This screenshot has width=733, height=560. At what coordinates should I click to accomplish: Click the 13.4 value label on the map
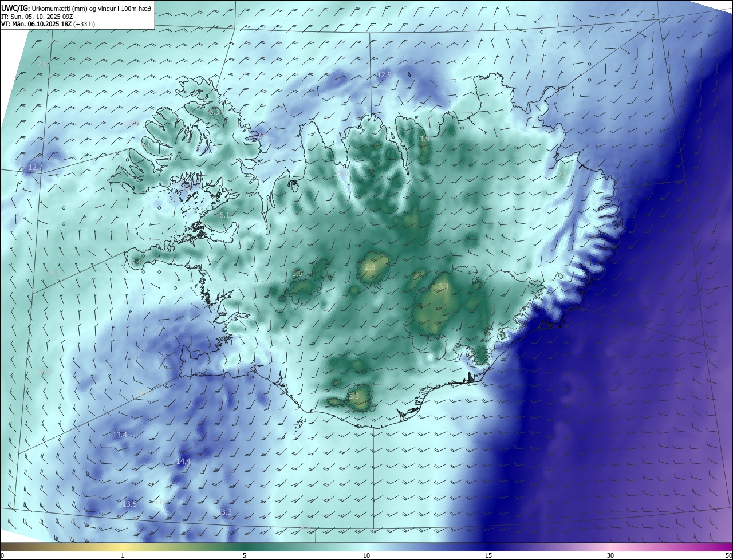pos(120,435)
